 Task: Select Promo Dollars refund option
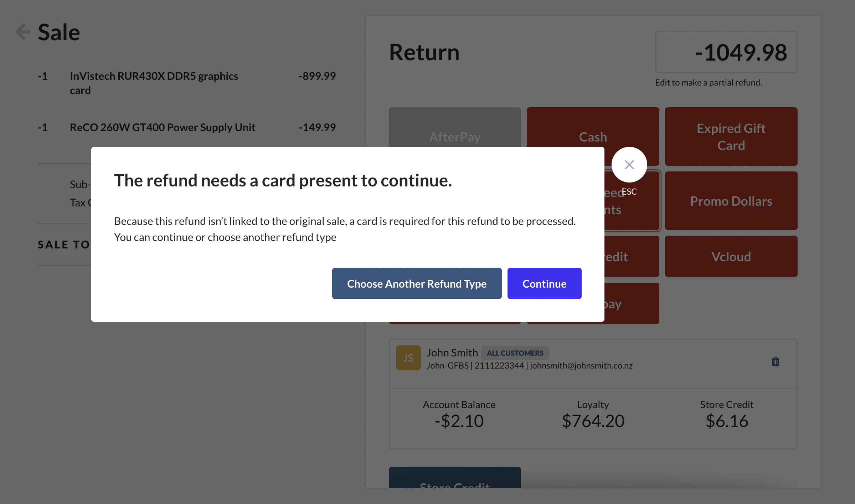click(731, 201)
